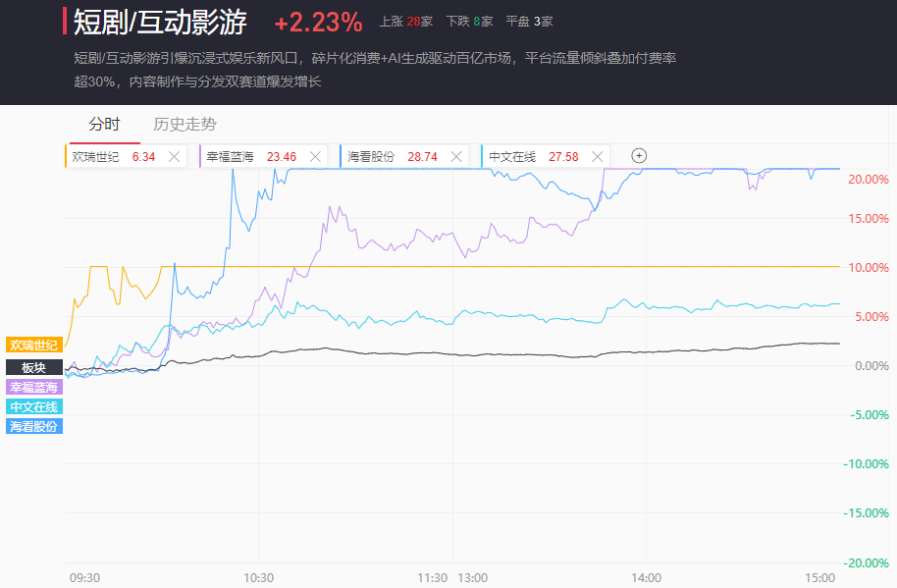This screenshot has width=897, height=588.
Task: Click the 平盘 3家 count
Action: coord(529,21)
